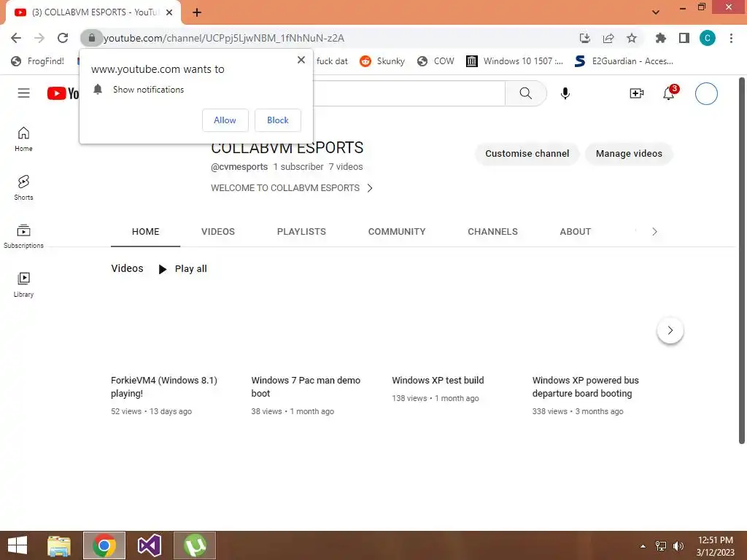Open the Windows Start button
Screen dimensions: 747x560
(x=18, y=545)
